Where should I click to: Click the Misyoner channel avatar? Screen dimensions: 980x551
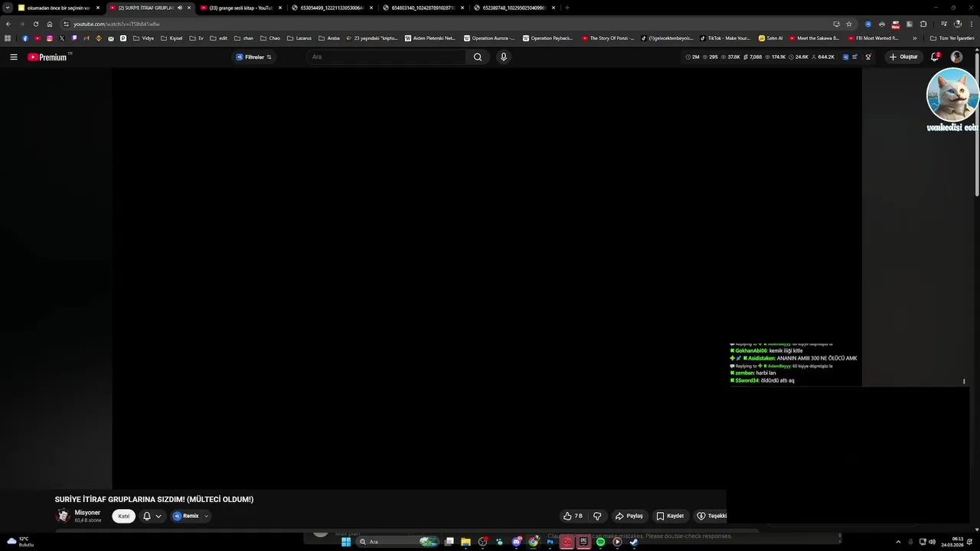click(63, 516)
